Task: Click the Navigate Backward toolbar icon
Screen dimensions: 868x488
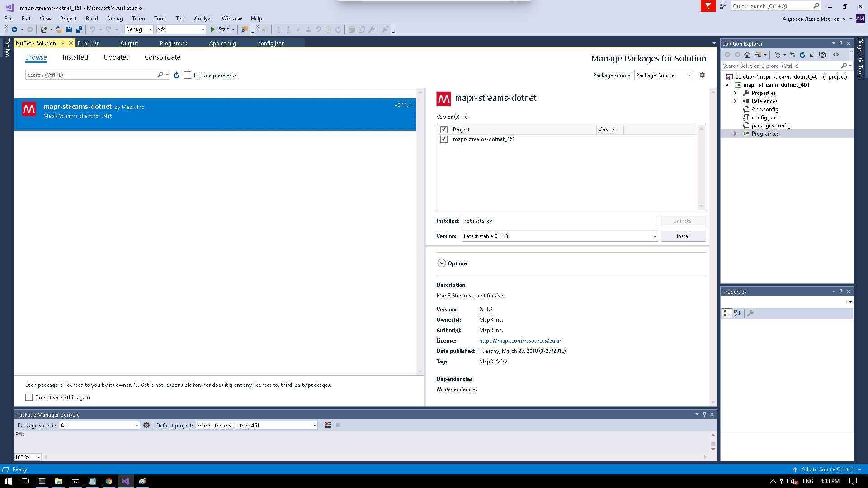Action: pos(14,29)
